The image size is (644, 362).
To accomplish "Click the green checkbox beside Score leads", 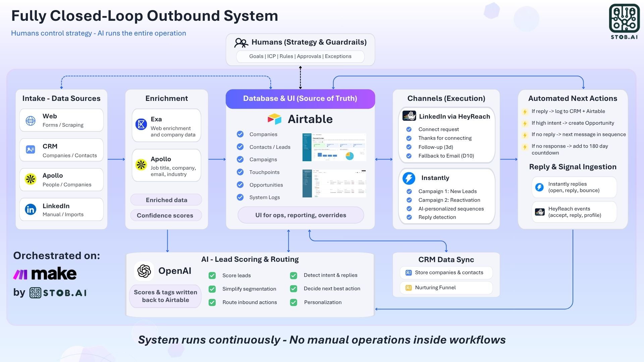I will click(x=212, y=276).
